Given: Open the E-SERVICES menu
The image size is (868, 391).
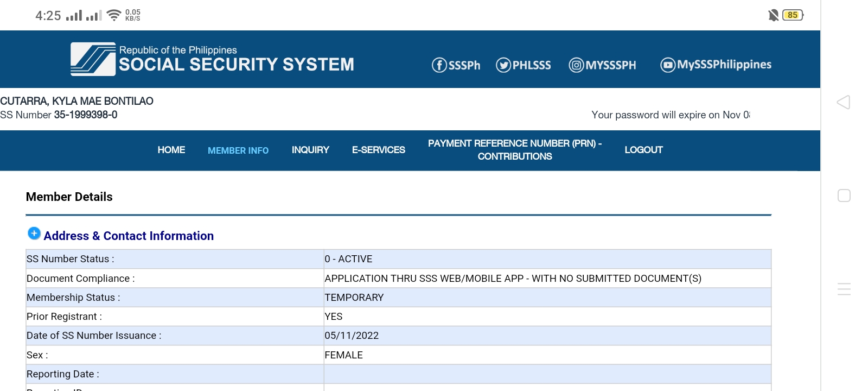Looking at the screenshot, I should pos(379,150).
